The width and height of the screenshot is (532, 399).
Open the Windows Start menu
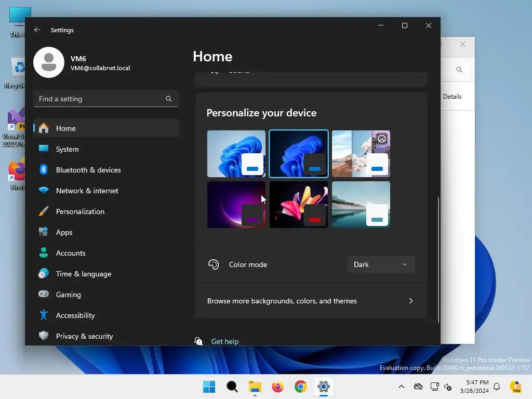209,387
